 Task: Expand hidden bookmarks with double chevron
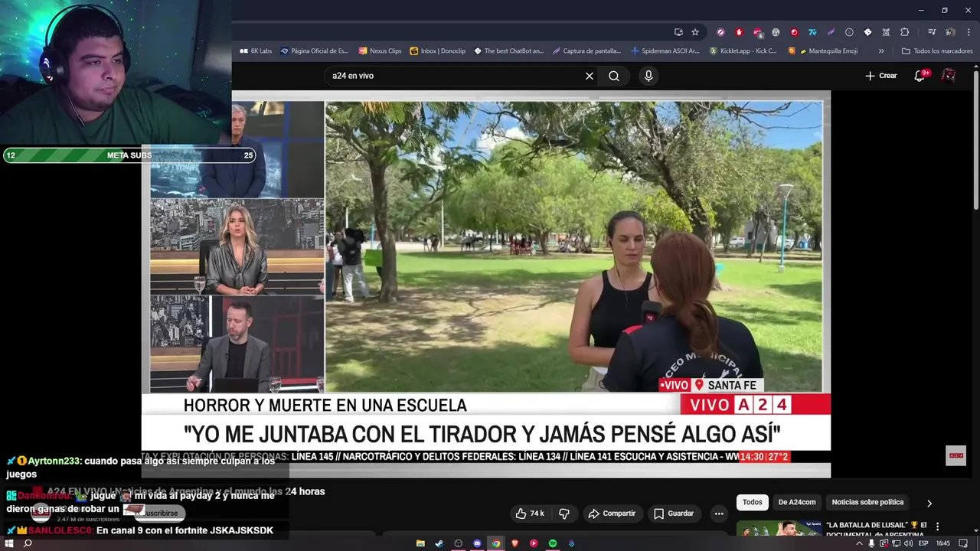(881, 51)
